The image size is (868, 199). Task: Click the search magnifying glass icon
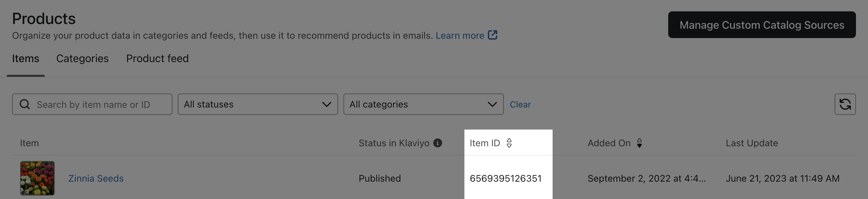tap(24, 104)
